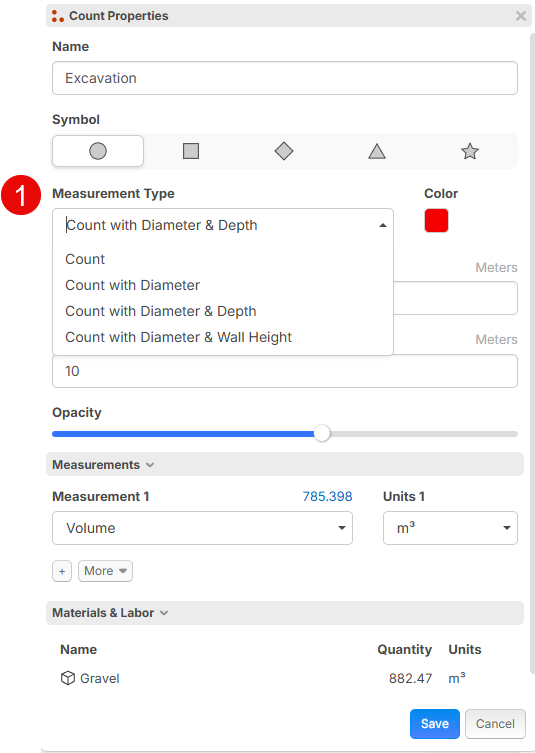
Task: Select the star symbol
Action: coord(470,151)
